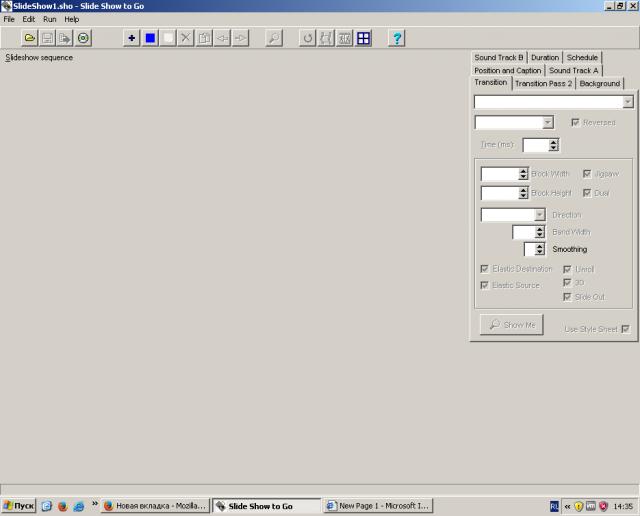Click the open folder icon in toolbar
Image resolution: width=640 pixels, height=516 pixels.
point(30,38)
